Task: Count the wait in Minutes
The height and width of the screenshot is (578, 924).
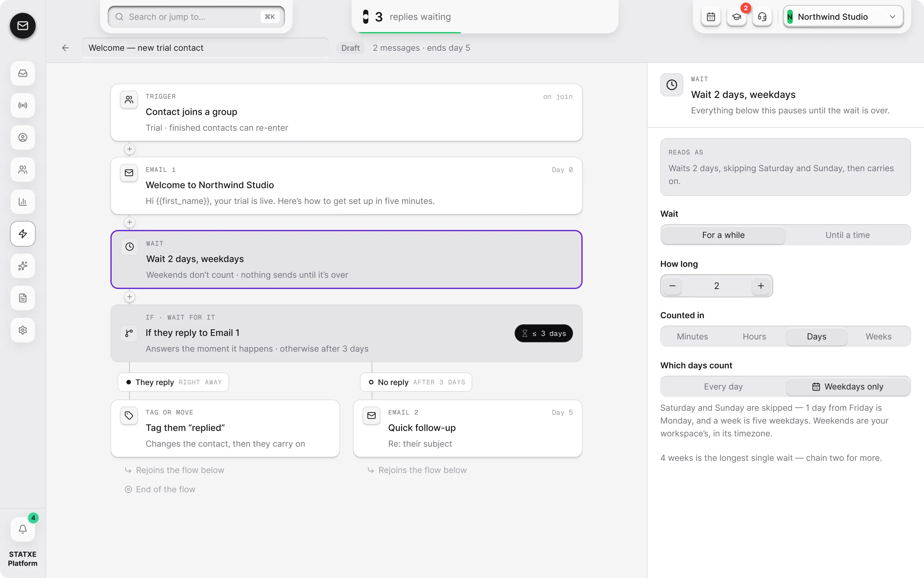Action: click(692, 337)
